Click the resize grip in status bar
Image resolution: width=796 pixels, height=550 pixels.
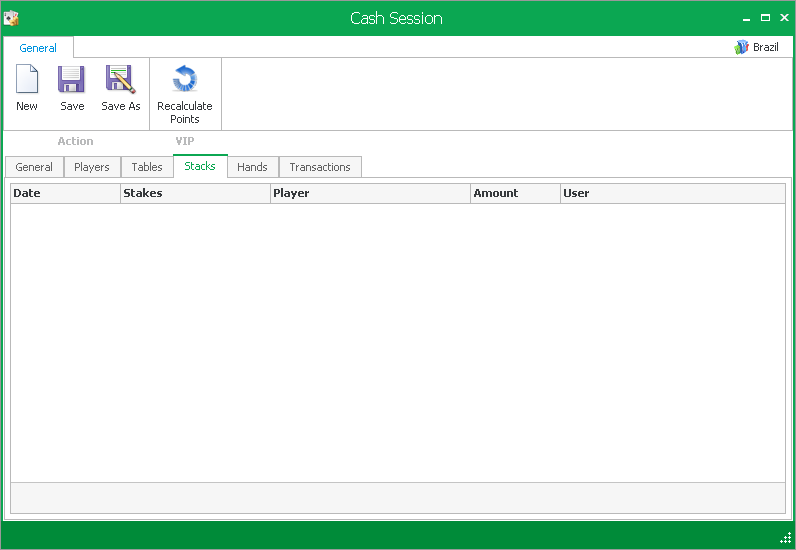click(786, 538)
